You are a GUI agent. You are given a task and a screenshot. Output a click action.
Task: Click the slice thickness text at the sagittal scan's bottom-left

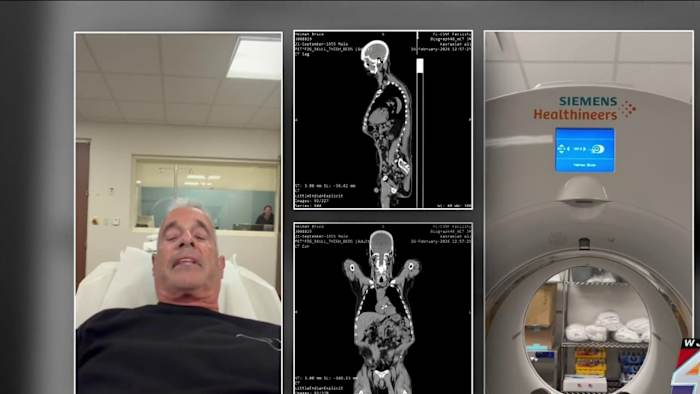pyautogui.click(x=325, y=186)
